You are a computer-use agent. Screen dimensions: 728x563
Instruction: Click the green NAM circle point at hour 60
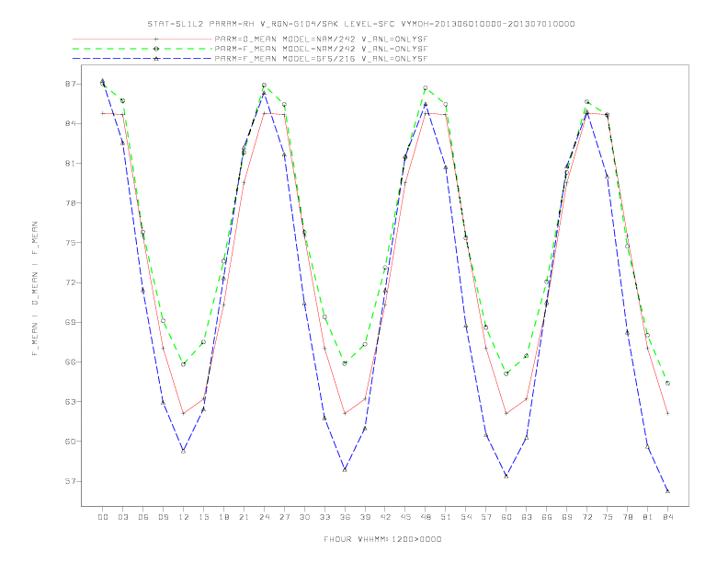pos(506,373)
